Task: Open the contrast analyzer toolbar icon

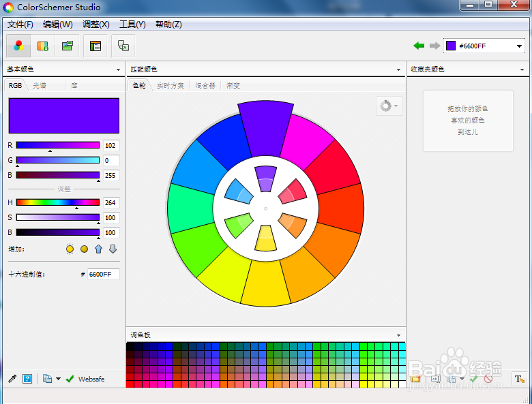Action: [123, 46]
